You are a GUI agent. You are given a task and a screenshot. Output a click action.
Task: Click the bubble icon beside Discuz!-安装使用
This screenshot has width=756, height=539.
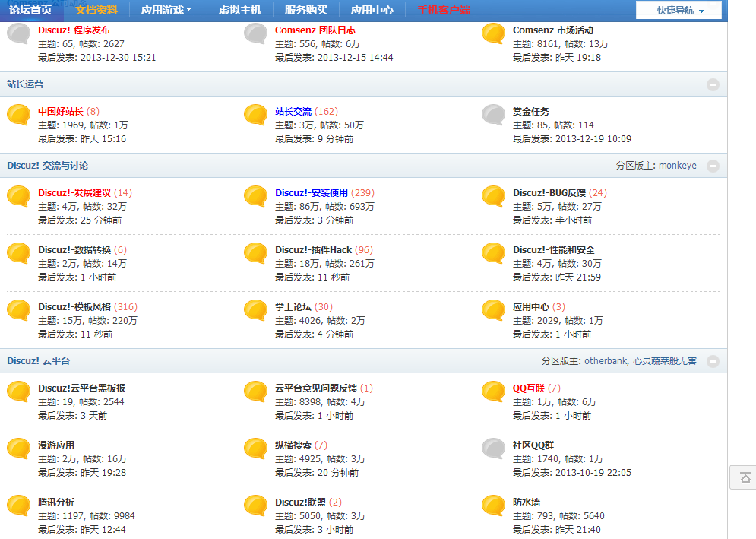click(255, 197)
